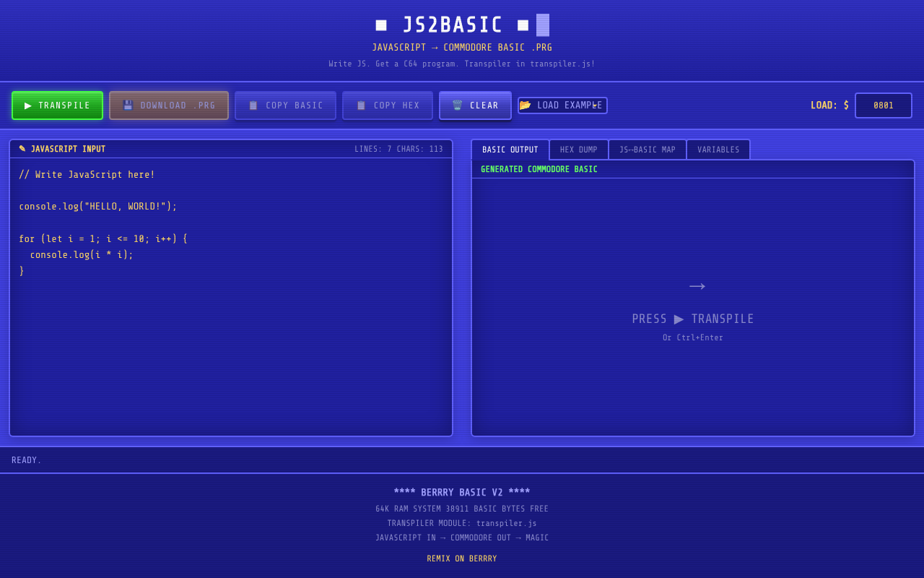The height and width of the screenshot is (578, 924).
Task: Click the 'TRANSPILER MODULE: transpiler.js' line
Action: (x=462, y=523)
